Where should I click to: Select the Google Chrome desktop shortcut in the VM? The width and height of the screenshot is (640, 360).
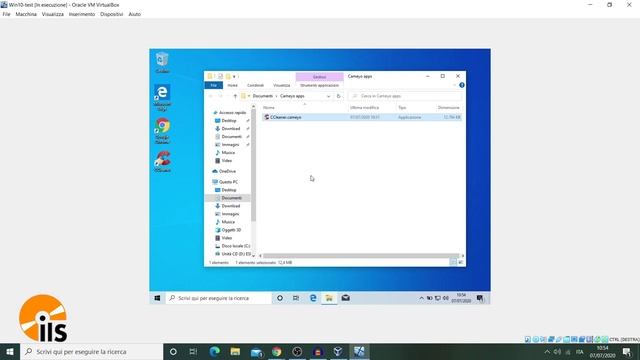coord(162,131)
